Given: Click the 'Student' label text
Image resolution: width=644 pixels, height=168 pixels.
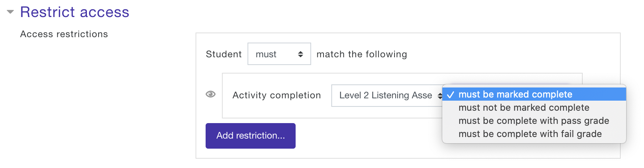Looking at the screenshot, I should coord(224,54).
